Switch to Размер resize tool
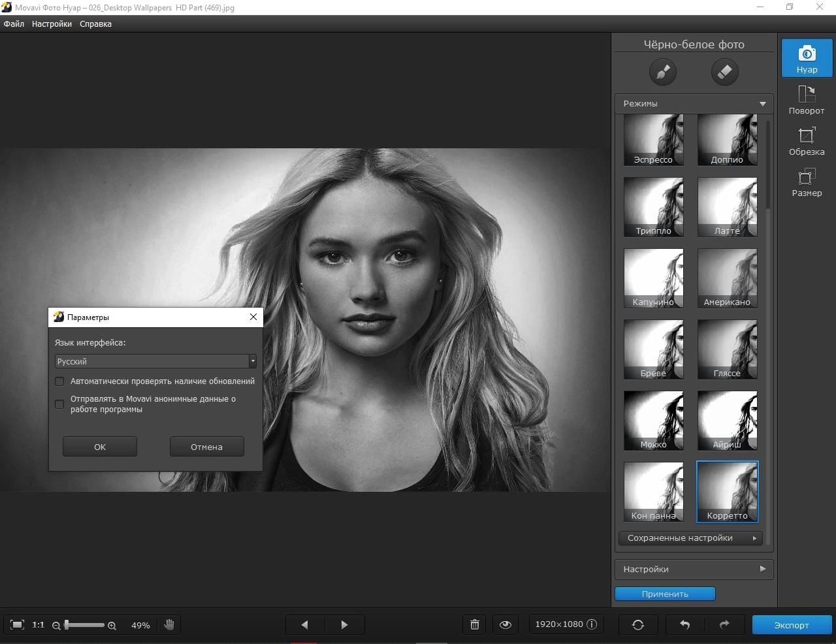This screenshot has width=836, height=644. click(x=807, y=182)
